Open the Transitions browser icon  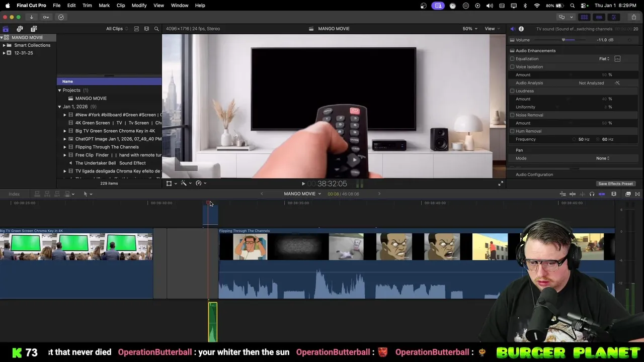click(x=637, y=194)
